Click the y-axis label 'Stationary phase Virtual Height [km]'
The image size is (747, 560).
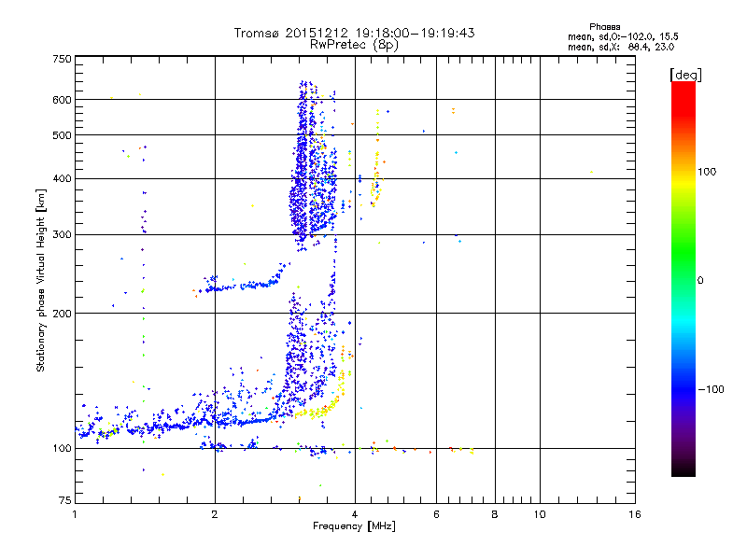coord(41,280)
